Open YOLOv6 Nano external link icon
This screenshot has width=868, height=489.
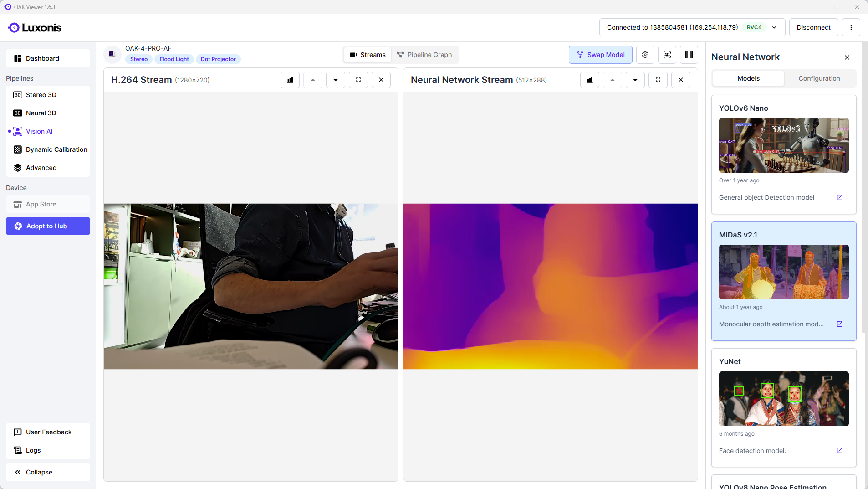(x=839, y=197)
